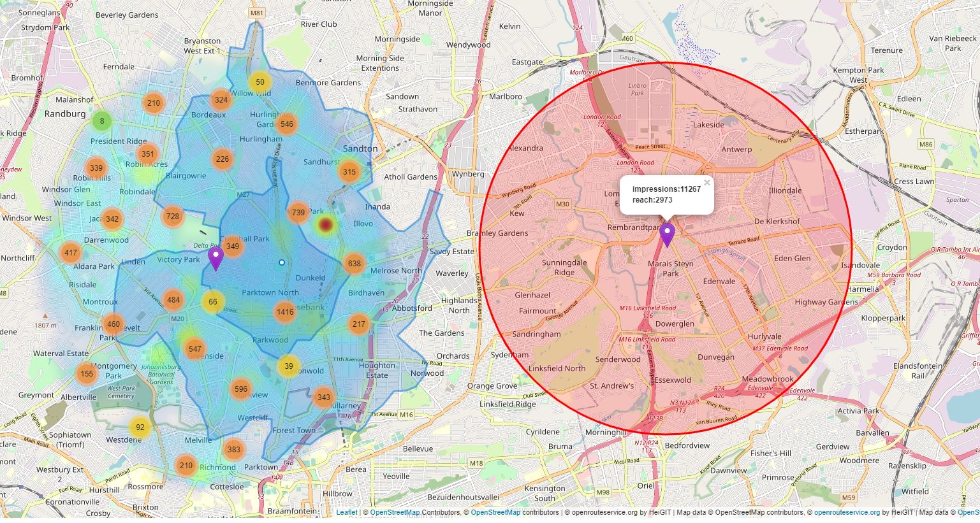Click the Randburg map label
This screenshot has width=980, height=523.
click(x=65, y=114)
